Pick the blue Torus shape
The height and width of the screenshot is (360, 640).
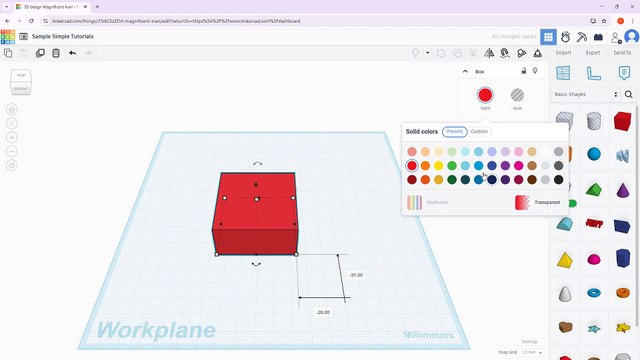click(594, 293)
